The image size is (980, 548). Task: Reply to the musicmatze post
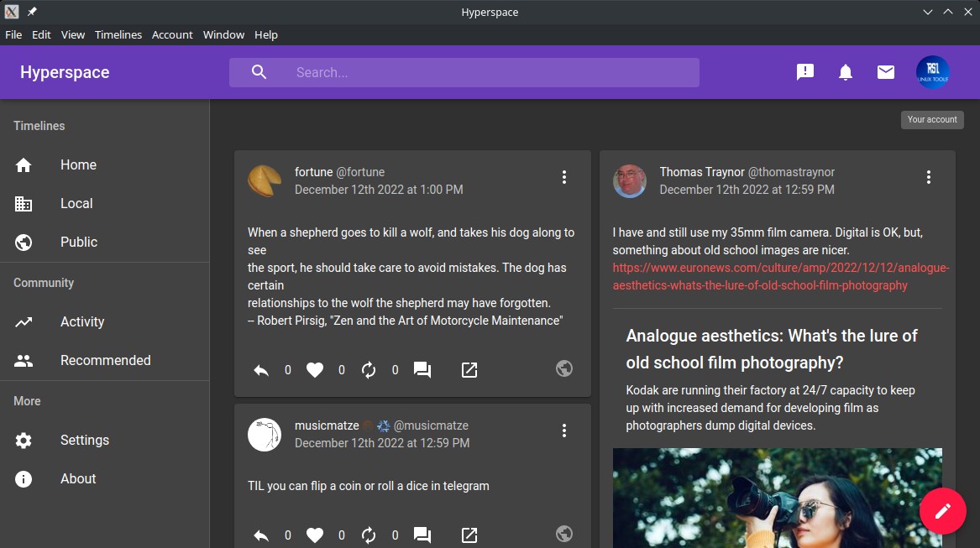pos(261,535)
